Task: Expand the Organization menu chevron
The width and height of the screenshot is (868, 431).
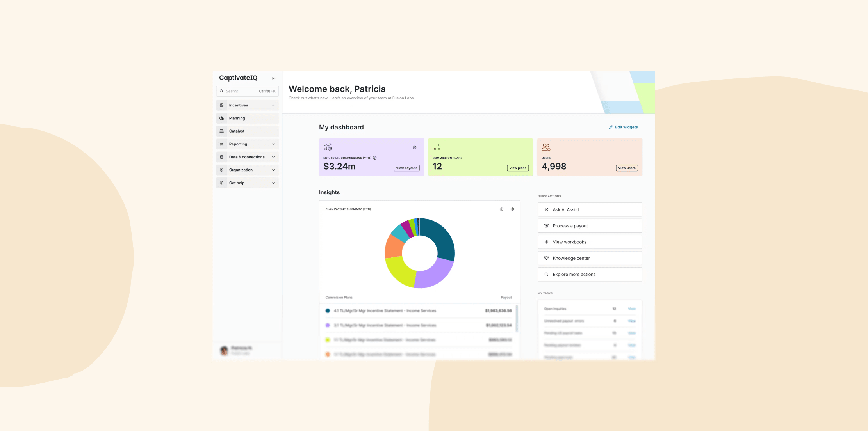Action: coord(273,170)
